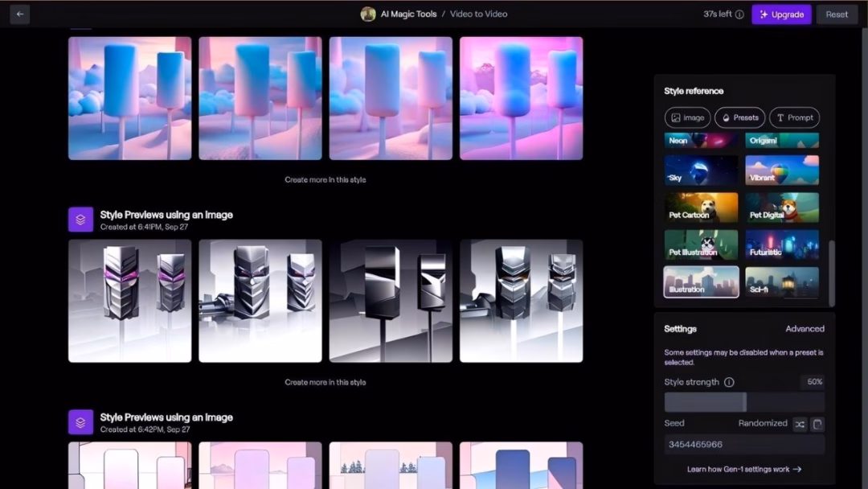The image size is (868, 489).
Task: Switch to the Image style reference tab
Action: tap(687, 117)
